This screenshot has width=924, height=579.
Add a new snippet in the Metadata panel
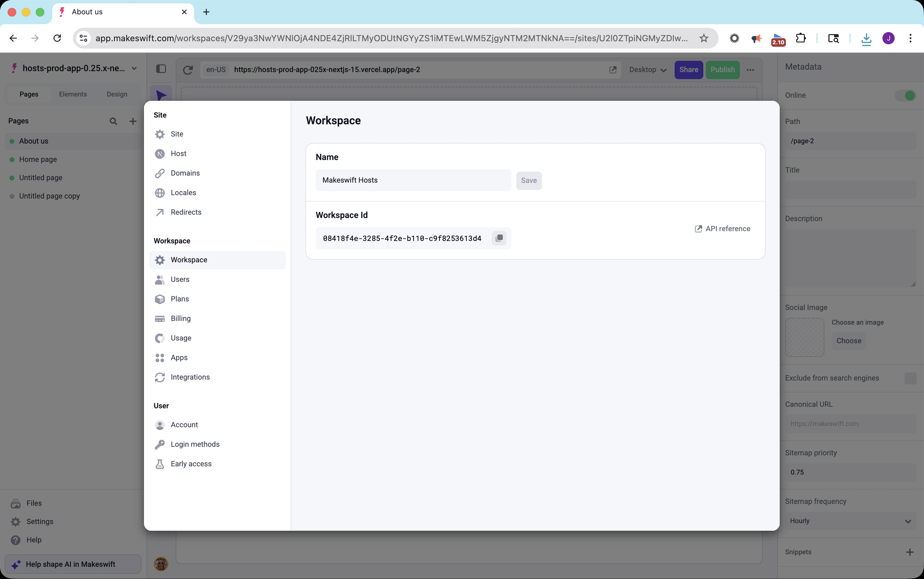(x=910, y=552)
